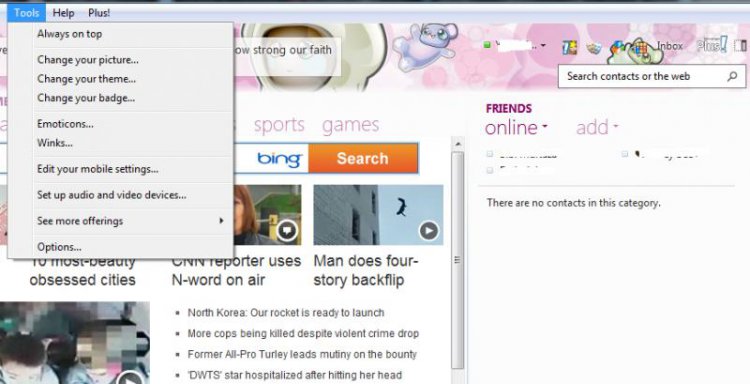Open the Tools menu
Viewport: 750px width, 384px height.
pos(26,13)
